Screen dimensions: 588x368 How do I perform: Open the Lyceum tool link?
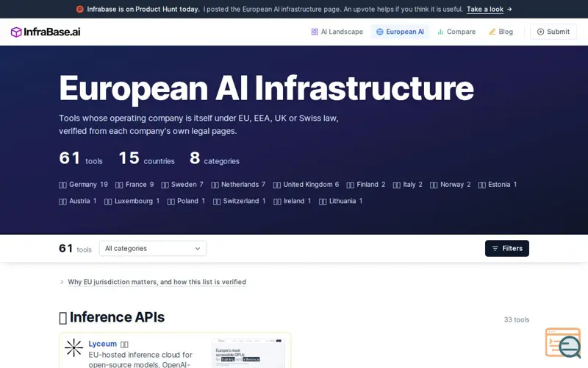click(x=103, y=344)
